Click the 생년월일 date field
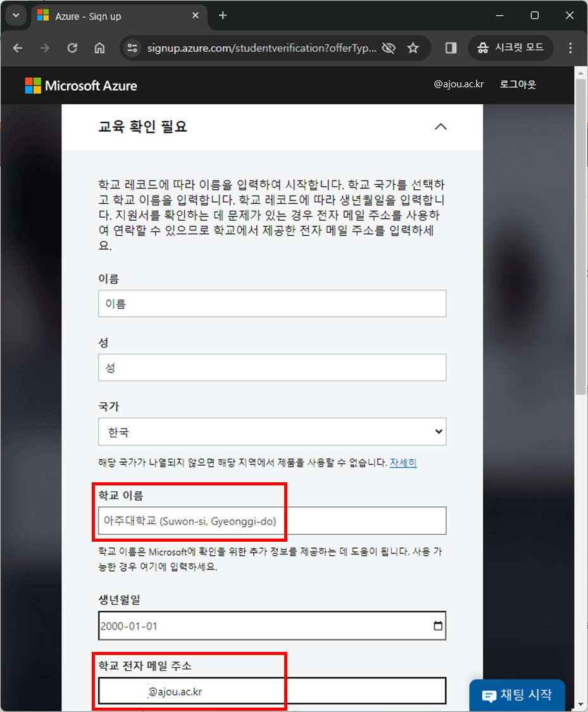588x712 pixels. pyautogui.click(x=272, y=626)
